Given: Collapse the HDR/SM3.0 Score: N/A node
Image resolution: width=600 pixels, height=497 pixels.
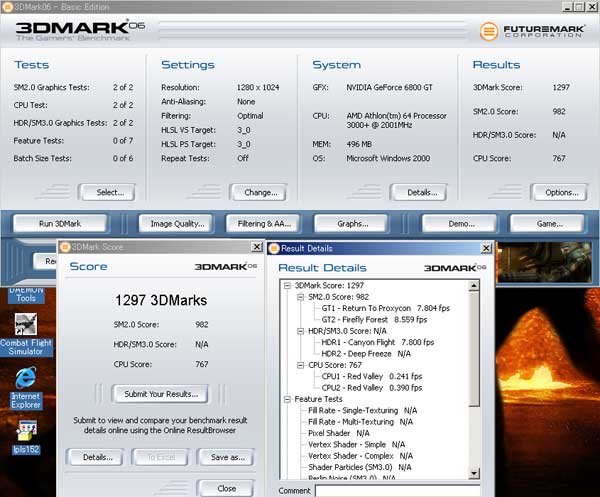Looking at the screenshot, I should click(301, 331).
